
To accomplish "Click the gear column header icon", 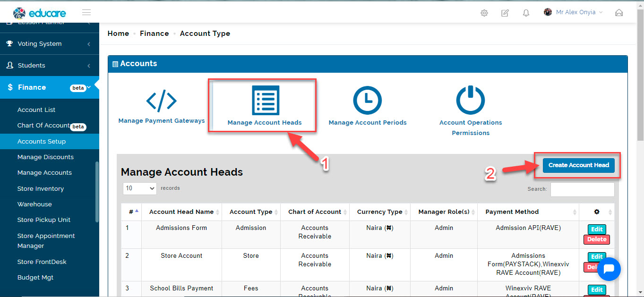I will click(x=597, y=212).
